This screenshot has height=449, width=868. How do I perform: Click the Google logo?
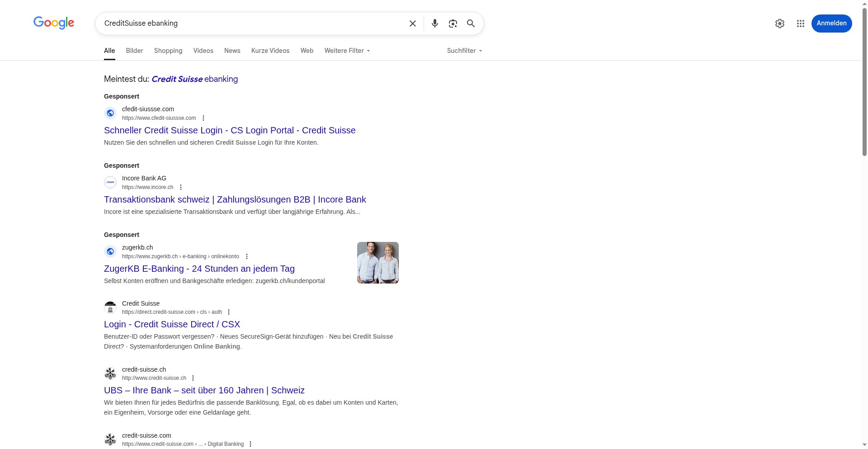click(x=54, y=23)
